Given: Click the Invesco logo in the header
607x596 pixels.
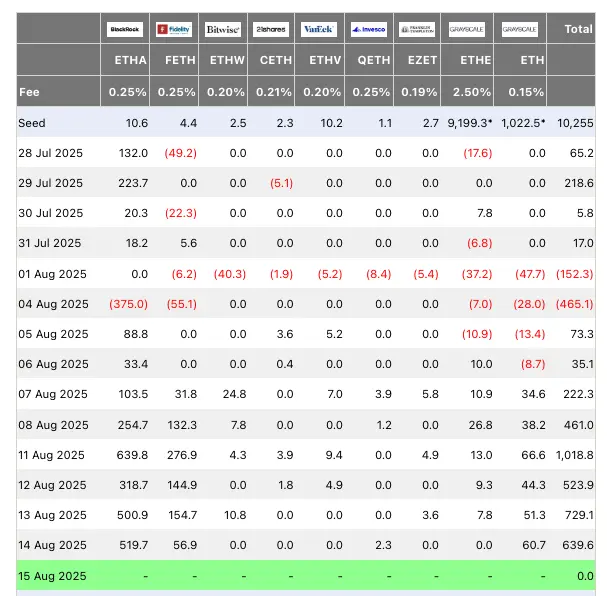Looking at the screenshot, I should [x=369, y=29].
